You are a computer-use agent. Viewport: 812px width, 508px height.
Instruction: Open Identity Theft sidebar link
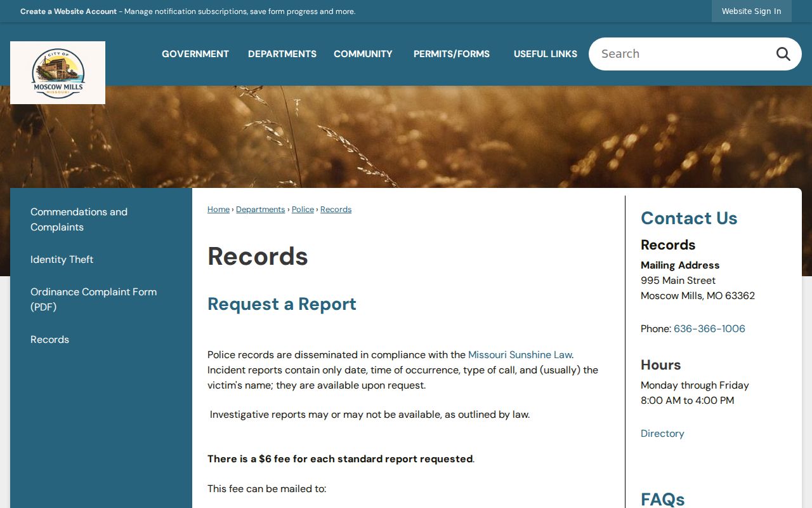click(x=62, y=260)
